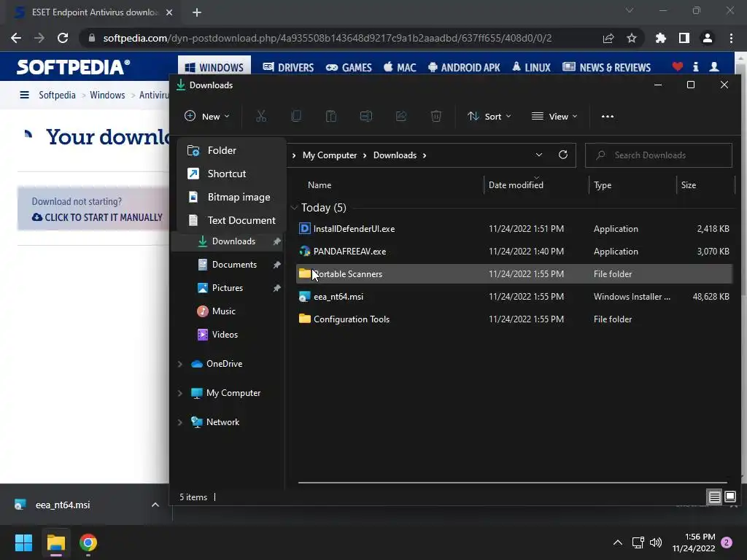Viewport: 747px width, 560px height.
Task: Click CLICK TO START IT MANUALLY link
Action: [x=97, y=217]
